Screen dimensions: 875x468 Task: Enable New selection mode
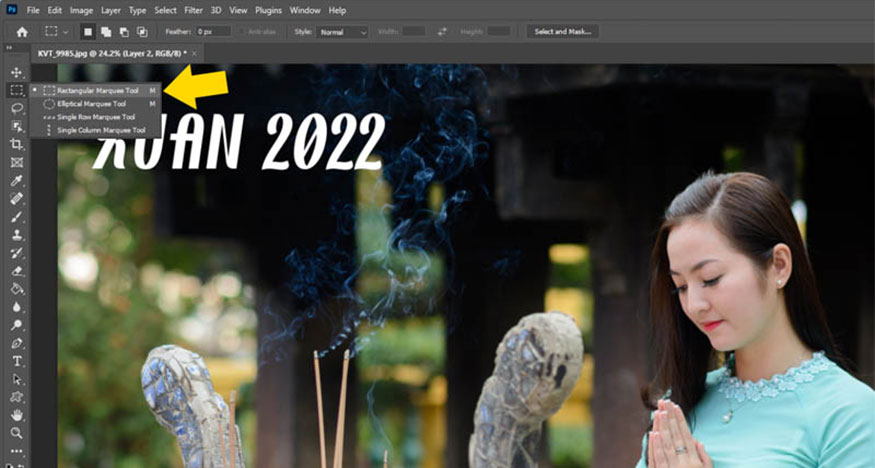click(88, 32)
